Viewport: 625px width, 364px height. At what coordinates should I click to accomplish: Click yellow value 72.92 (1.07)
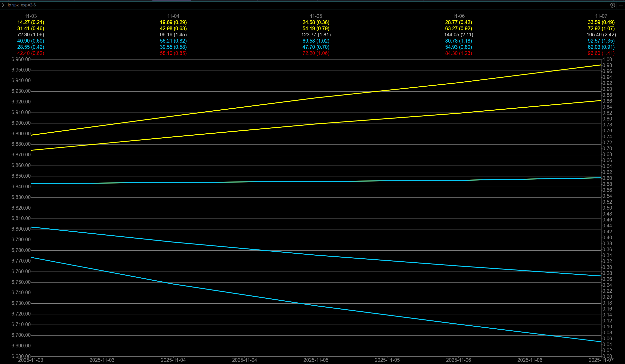click(x=601, y=28)
